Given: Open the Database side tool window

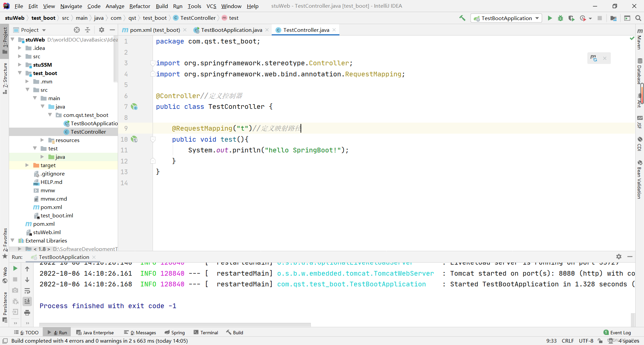Looking at the screenshot, I should coord(640,71).
